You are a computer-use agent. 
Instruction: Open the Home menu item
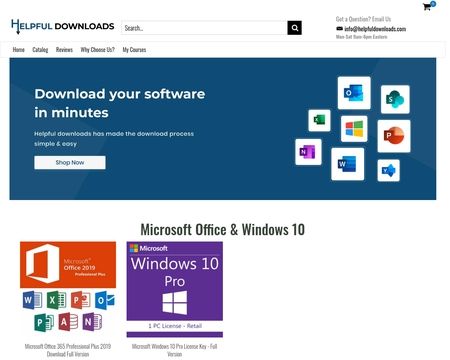coord(19,50)
